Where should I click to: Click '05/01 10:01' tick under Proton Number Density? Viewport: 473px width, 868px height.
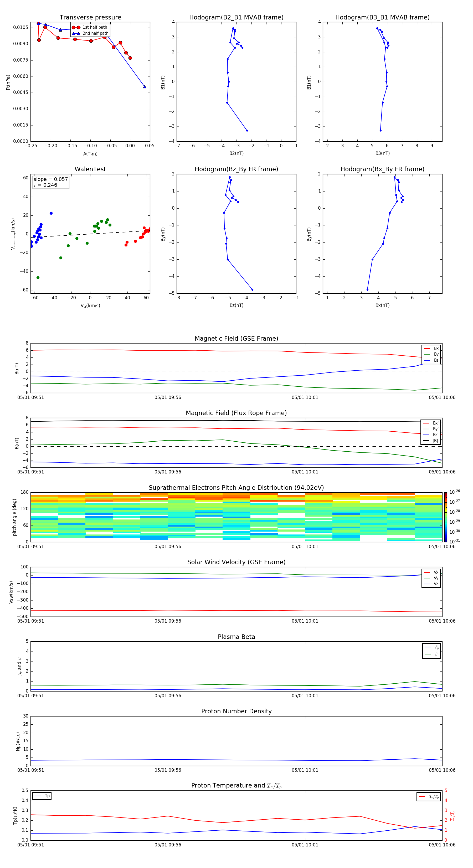click(305, 770)
